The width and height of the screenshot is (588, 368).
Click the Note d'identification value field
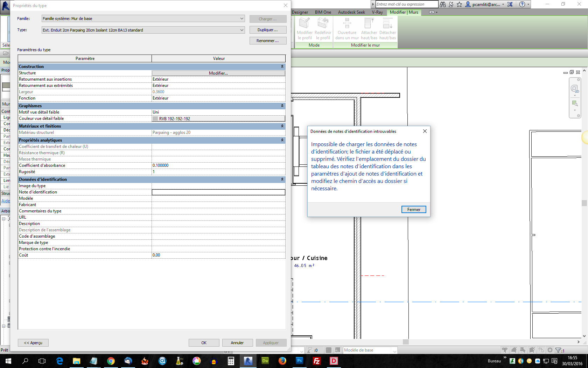pos(218,192)
